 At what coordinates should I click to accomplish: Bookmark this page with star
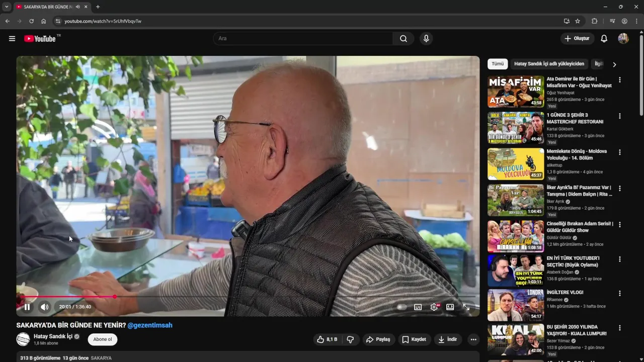pos(578,21)
